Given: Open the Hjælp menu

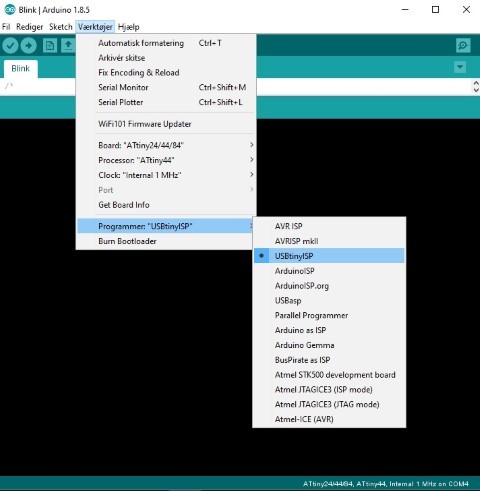Looking at the screenshot, I should [129, 27].
